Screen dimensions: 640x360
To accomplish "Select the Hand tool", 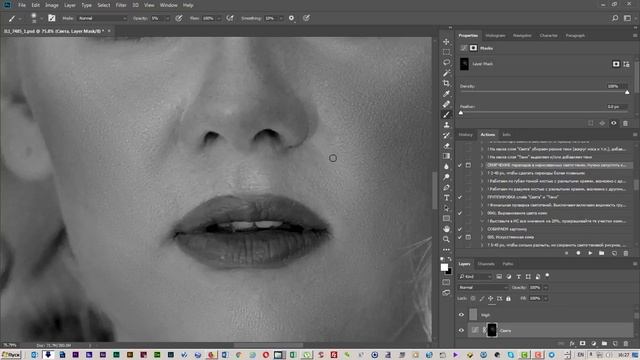I will (447, 229).
